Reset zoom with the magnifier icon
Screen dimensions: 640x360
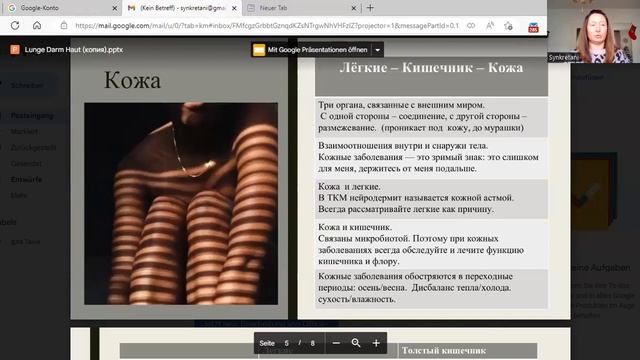click(356, 343)
